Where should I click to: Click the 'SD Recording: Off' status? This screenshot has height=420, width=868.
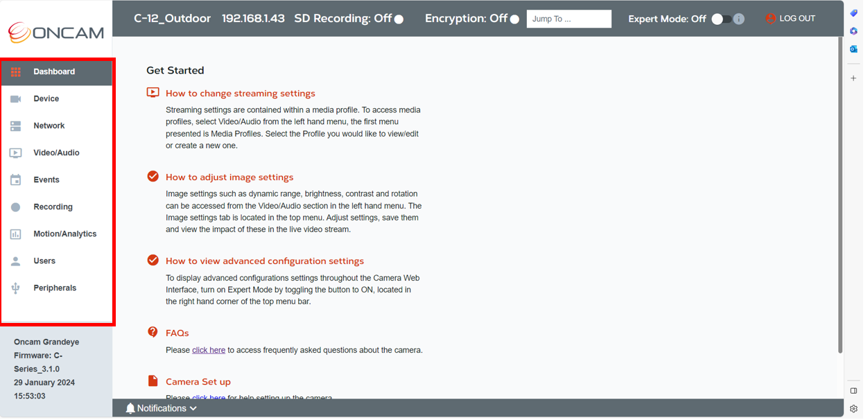point(349,19)
